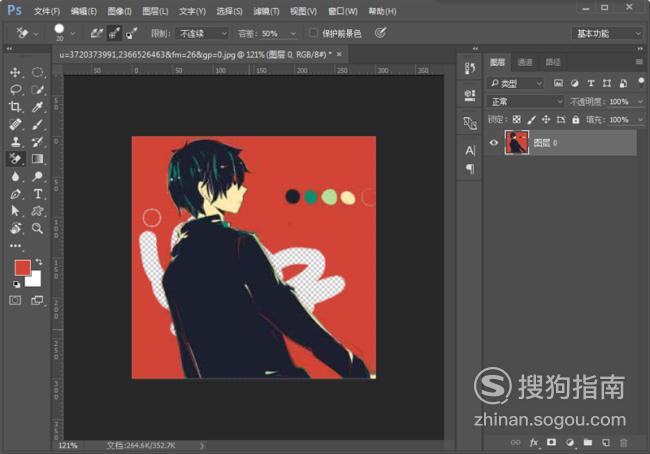Open the Layers panel menu
The width and height of the screenshot is (650, 454).
coord(639,62)
